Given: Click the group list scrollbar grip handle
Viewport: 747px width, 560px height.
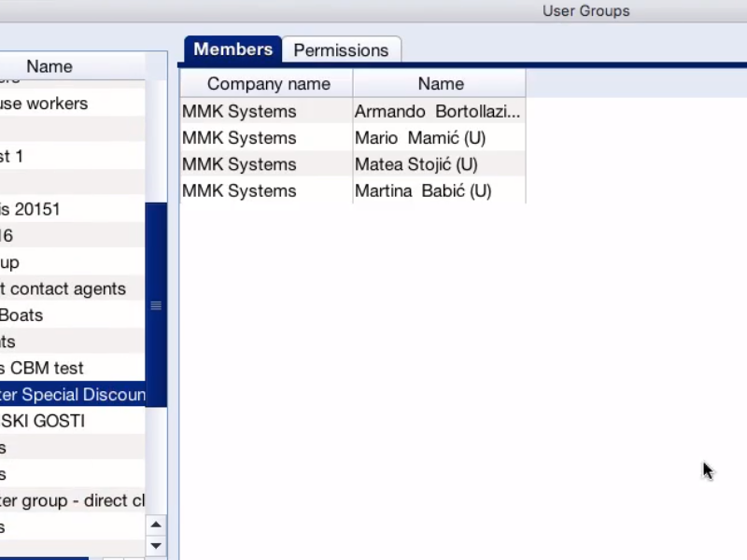Looking at the screenshot, I should click(x=156, y=305).
